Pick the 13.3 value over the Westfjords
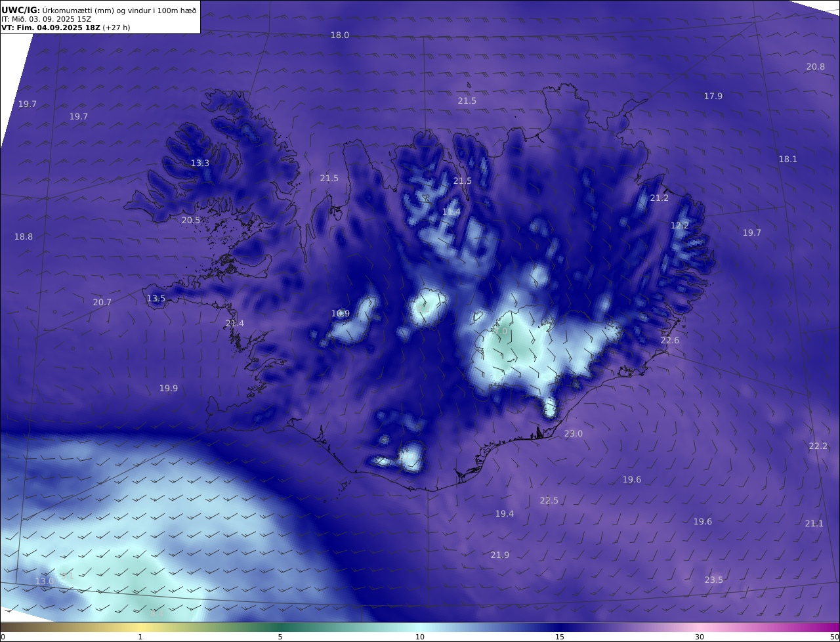The width and height of the screenshot is (840, 642). [x=200, y=163]
